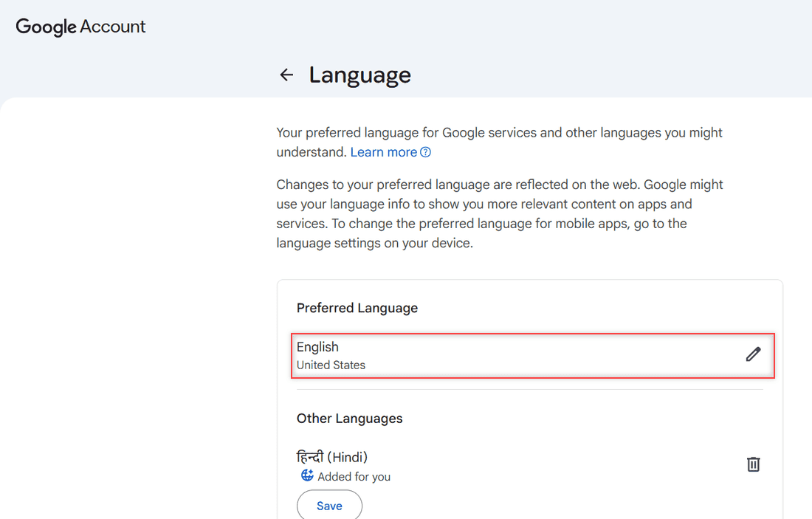Open the Learn more link

tap(384, 152)
